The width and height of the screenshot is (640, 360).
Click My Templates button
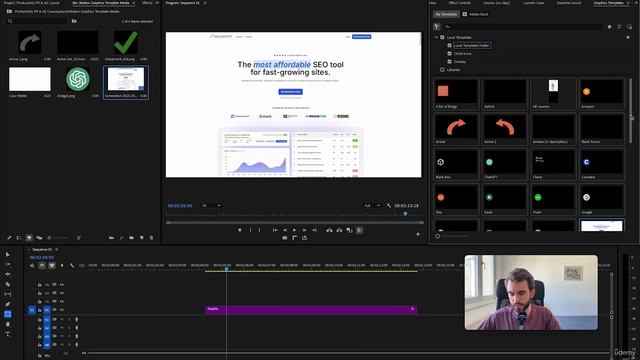coord(446,14)
